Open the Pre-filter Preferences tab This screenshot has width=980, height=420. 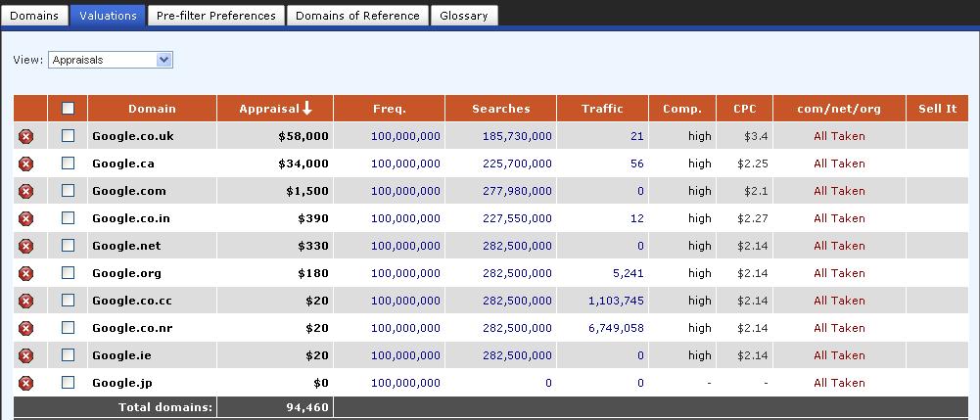(x=216, y=16)
